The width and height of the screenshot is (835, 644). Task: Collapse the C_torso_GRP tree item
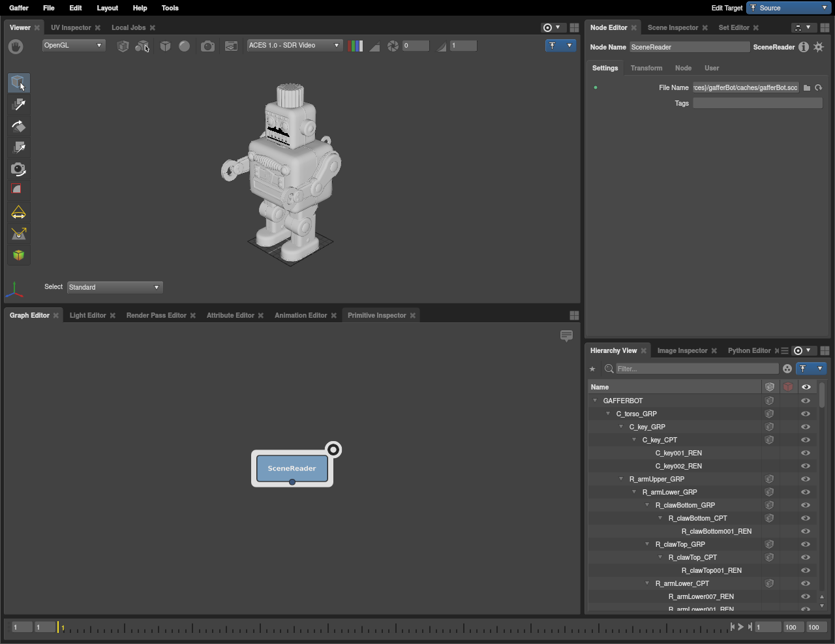pyautogui.click(x=608, y=414)
